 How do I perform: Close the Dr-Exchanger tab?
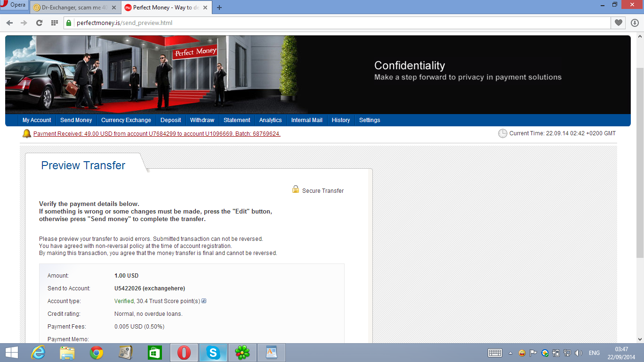point(115,8)
